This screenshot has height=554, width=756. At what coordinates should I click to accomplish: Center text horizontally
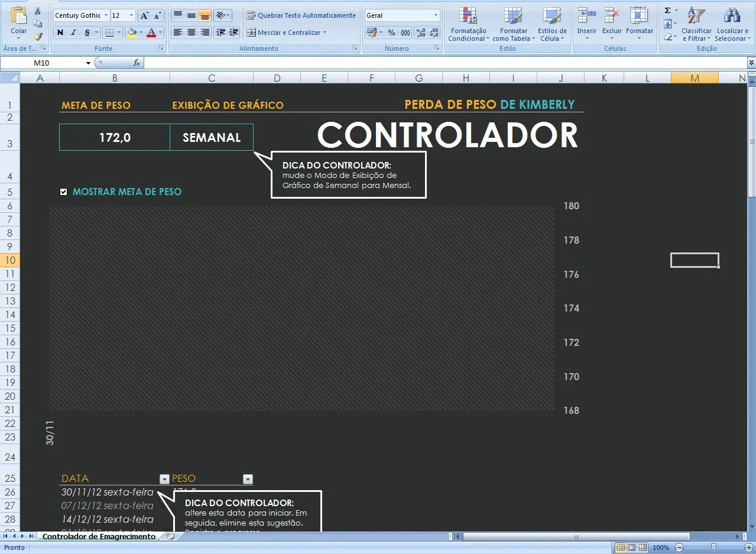tap(191, 33)
